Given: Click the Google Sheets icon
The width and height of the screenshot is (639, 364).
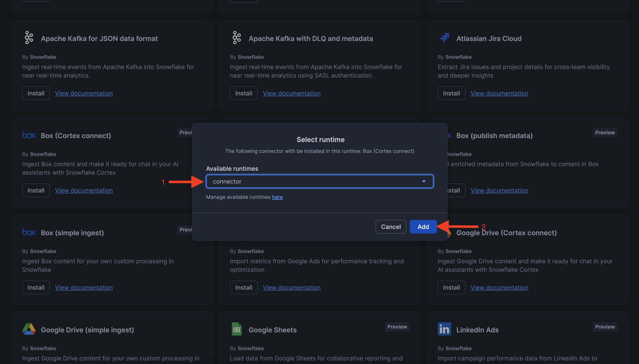Looking at the screenshot, I should (237, 329).
